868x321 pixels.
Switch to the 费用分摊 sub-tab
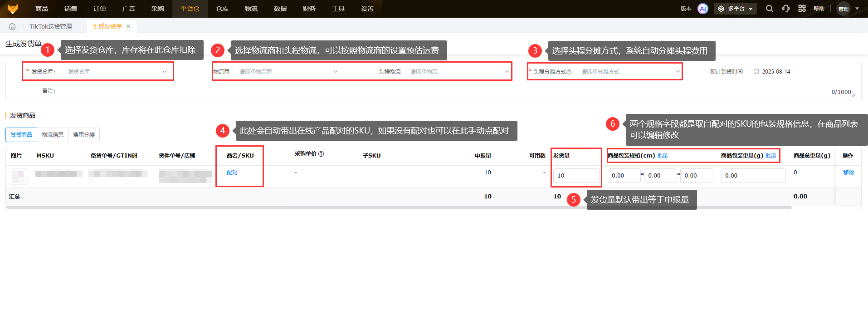coord(84,135)
